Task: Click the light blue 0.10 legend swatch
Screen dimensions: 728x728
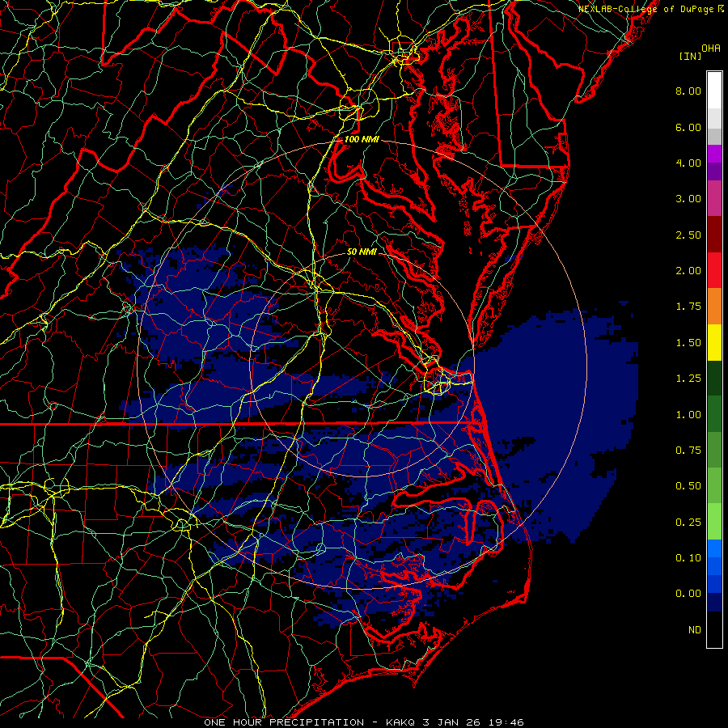Action: coord(714,548)
